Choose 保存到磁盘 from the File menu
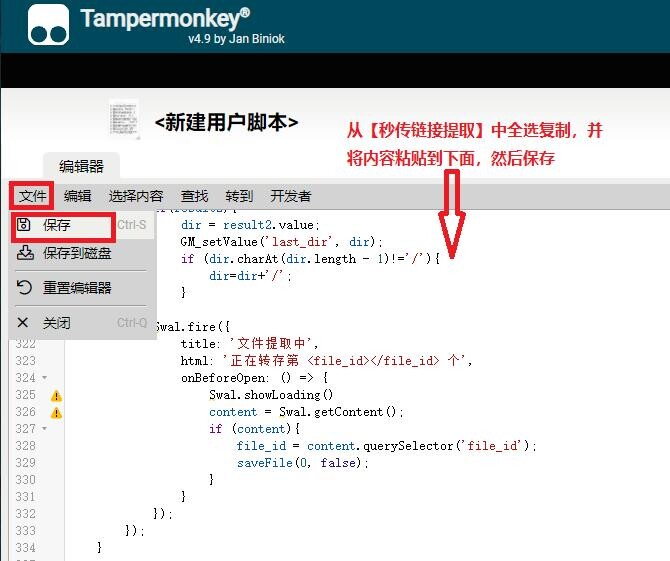670x561 pixels. coord(78,254)
